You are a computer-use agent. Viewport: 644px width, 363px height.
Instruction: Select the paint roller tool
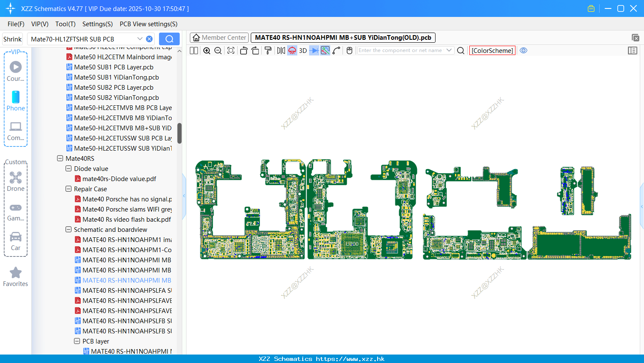tap(268, 51)
